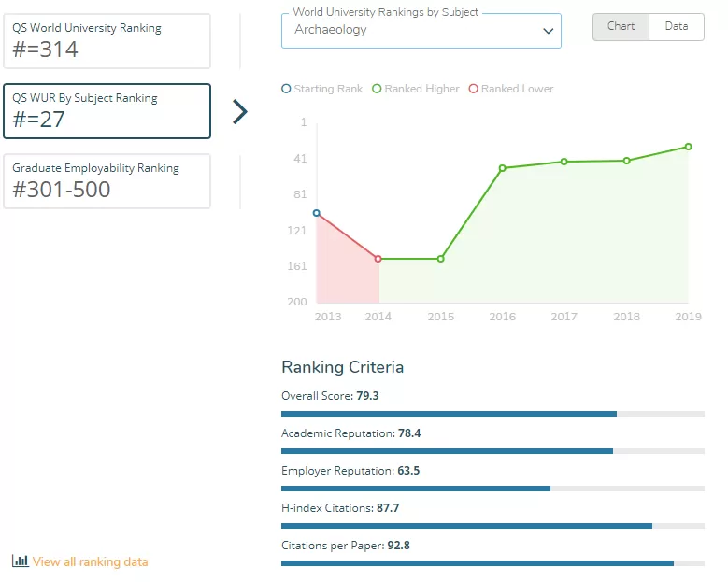Click the 2016 green data point

click(503, 168)
